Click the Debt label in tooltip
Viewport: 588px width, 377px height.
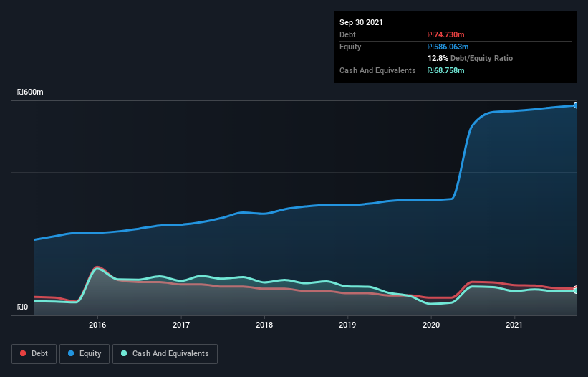tap(347, 34)
